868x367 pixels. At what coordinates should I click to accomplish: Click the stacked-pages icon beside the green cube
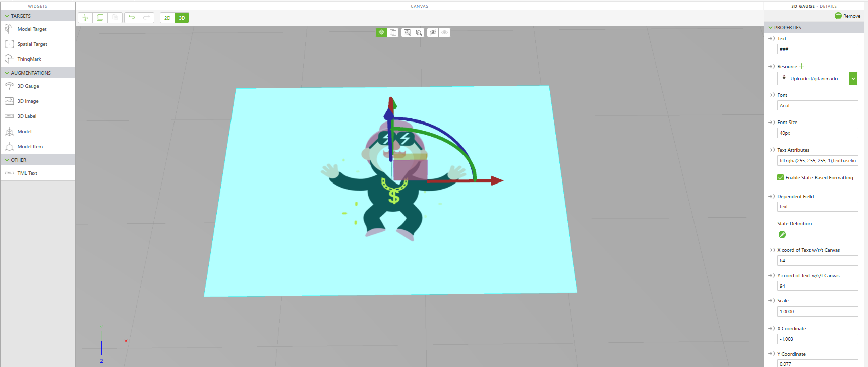click(393, 32)
